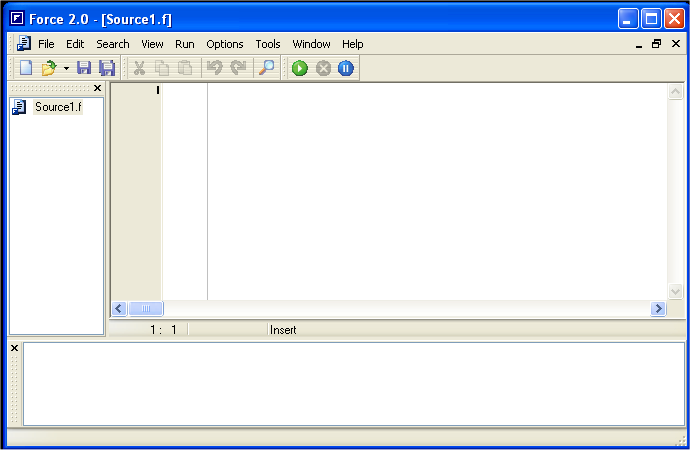Open Find with magnifier icon
This screenshot has width=690, height=450.
tap(266, 68)
